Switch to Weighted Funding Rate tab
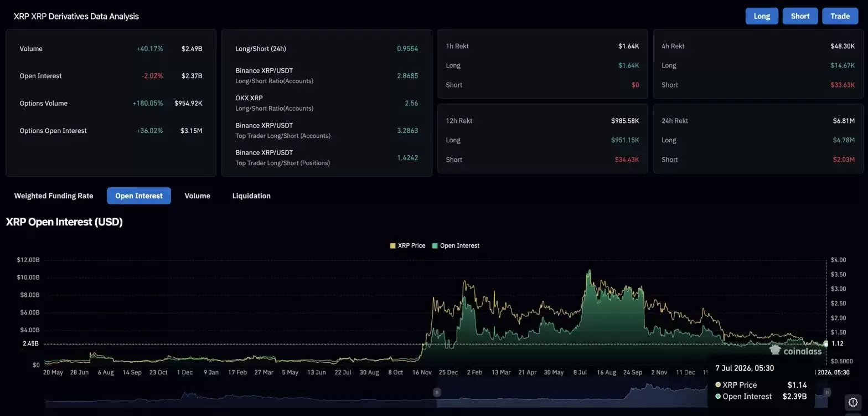Screen dimensions: 868x416 (x=54, y=196)
